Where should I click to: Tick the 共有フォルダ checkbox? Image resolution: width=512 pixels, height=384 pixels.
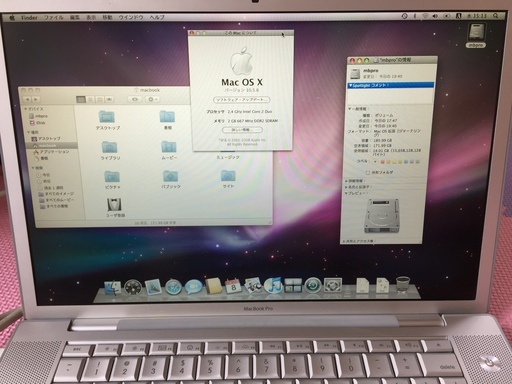[368, 172]
